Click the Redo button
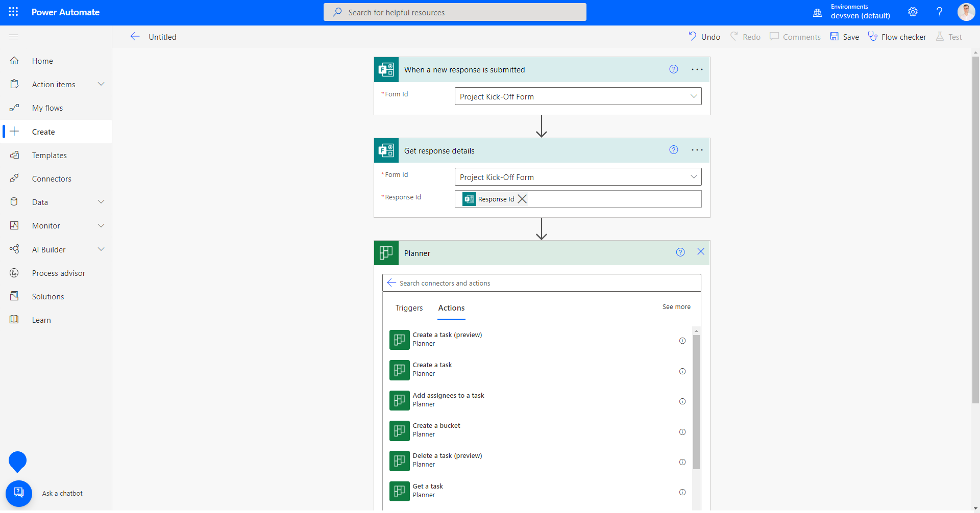The image size is (980, 513). click(745, 37)
